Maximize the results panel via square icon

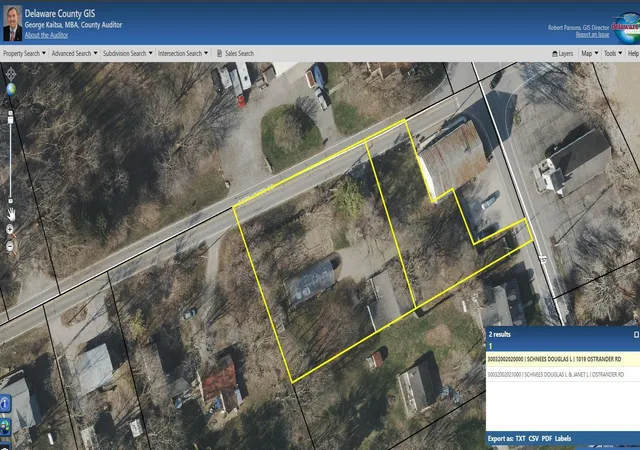coord(636,334)
